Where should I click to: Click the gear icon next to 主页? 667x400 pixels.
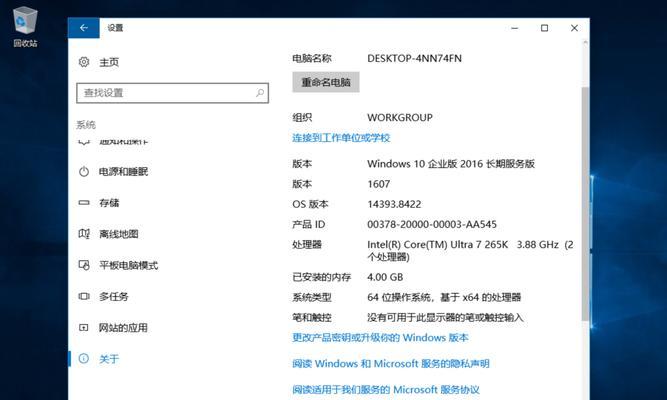point(84,62)
